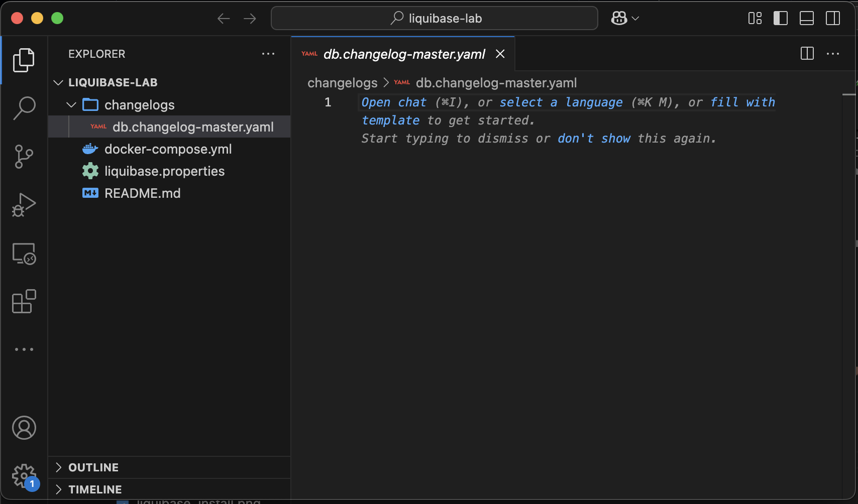Screen dimensions: 858x504
Task: Open the Search view
Action: 24,108
